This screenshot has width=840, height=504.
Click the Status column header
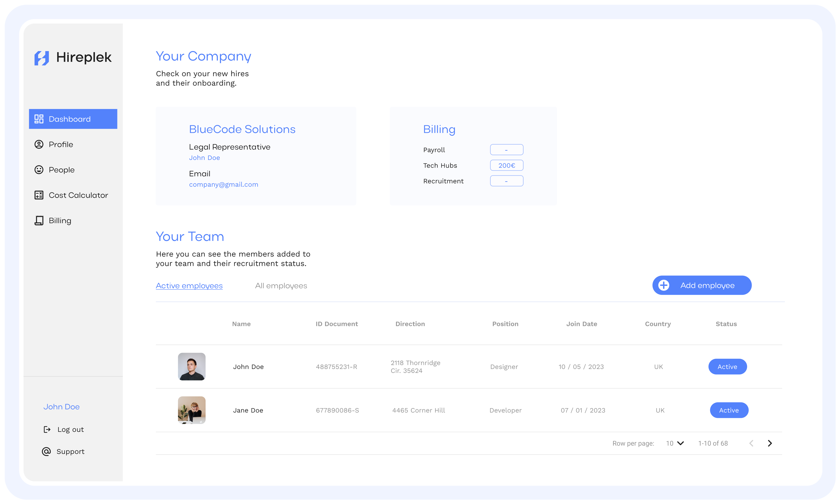(x=726, y=324)
